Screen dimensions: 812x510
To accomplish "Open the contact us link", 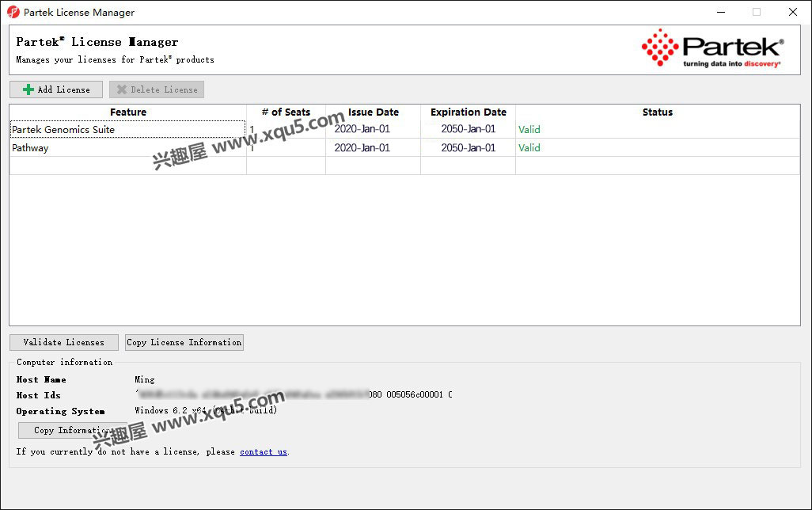I will point(263,452).
